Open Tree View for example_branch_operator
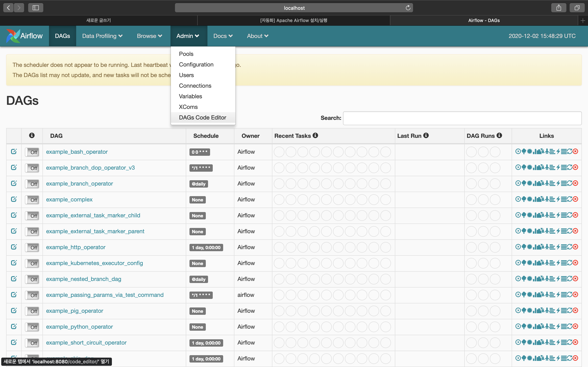 coord(524,183)
